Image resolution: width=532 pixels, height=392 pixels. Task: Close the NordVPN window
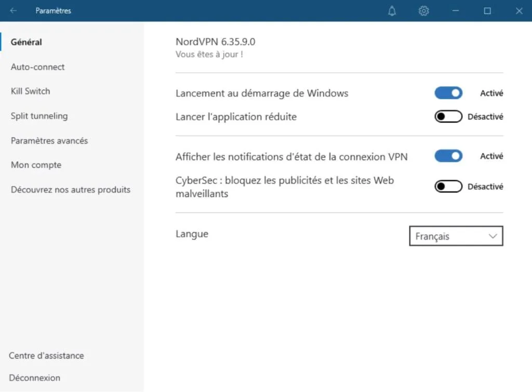519,11
